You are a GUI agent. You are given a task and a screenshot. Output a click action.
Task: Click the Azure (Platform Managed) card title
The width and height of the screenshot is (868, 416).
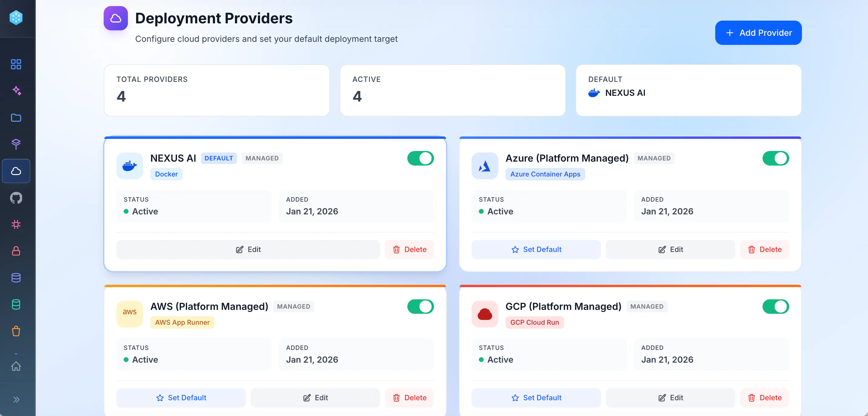(567, 159)
